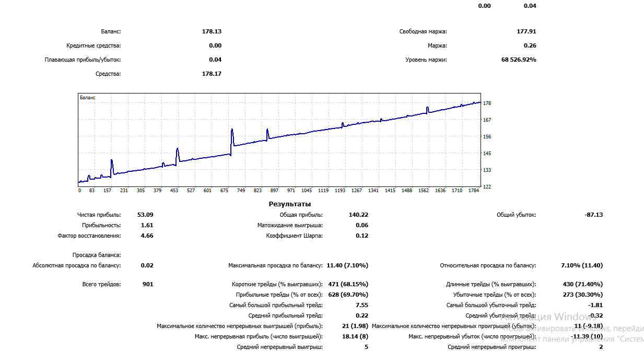This screenshot has height=351, width=644.
Task: Select the Фактор восстановления value 4.66
Action: [x=147, y=236]
